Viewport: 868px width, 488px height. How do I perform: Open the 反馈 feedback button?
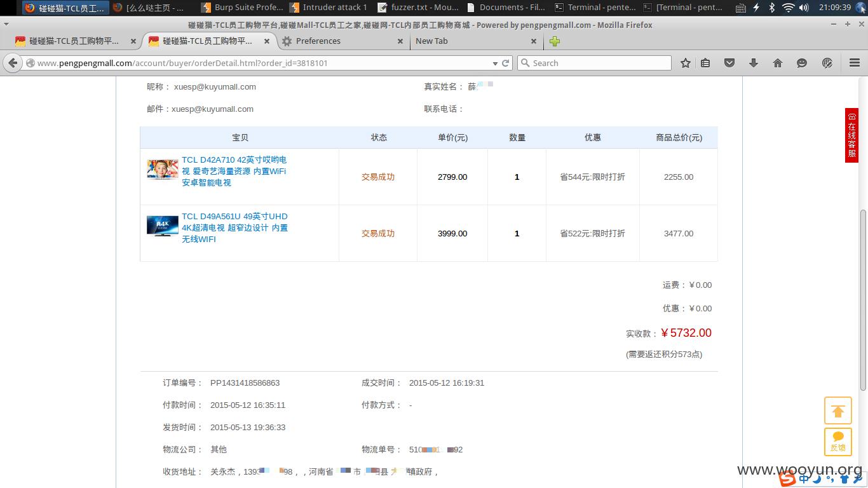coord(837,442)
